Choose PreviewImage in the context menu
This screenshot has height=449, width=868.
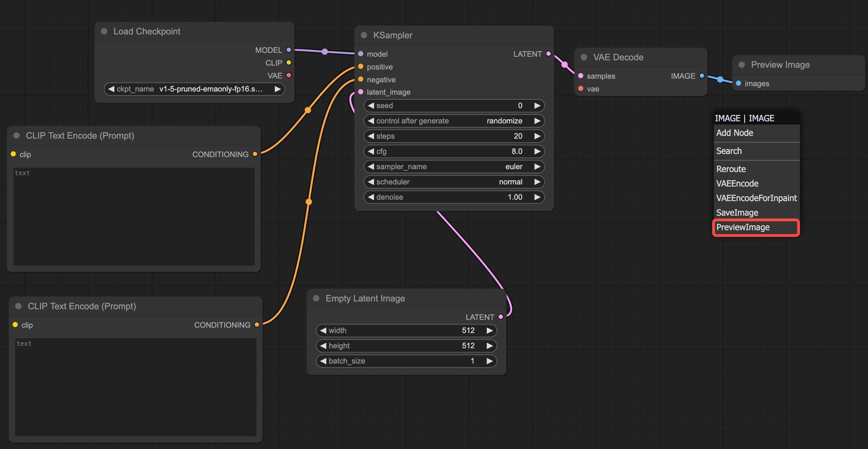click(x=756, y=227)
